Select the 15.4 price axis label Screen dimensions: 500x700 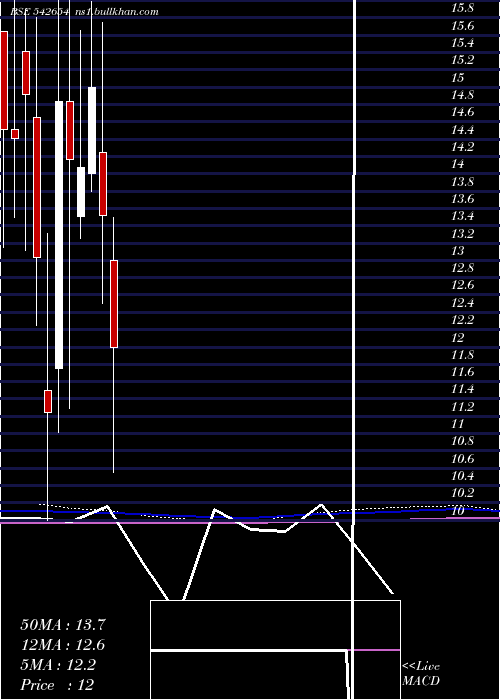coord(462,43)
